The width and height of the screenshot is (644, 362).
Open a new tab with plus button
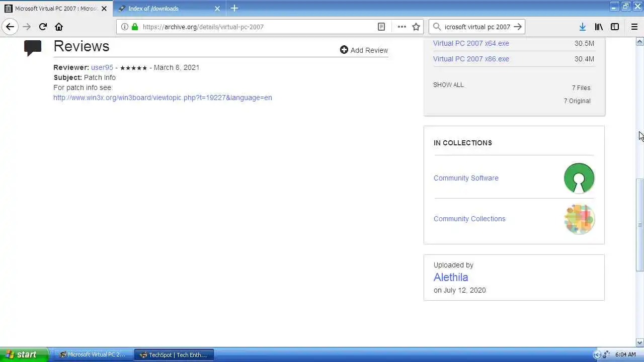(234, 8)
